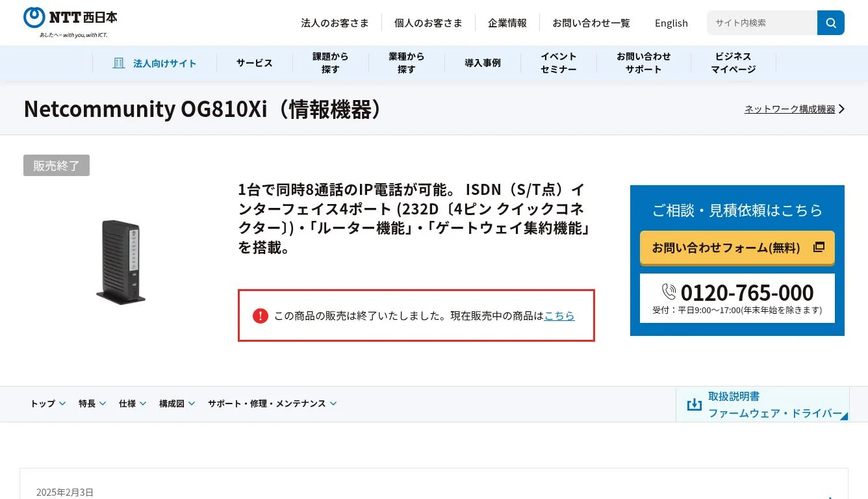868x499 pixels.
Task: Follow the ネットワーク構成機器 breadcrumb link
Action: 790,109
